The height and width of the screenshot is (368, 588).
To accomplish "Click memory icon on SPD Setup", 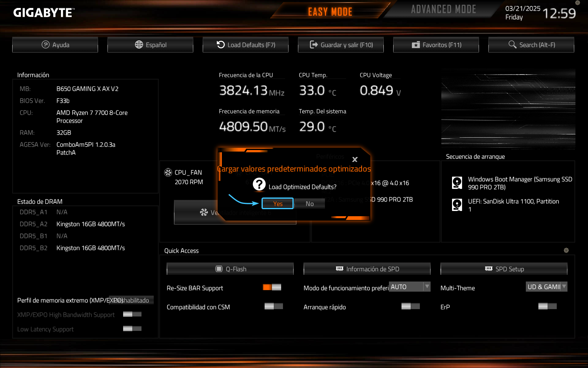I will click(x=488, y=269).
